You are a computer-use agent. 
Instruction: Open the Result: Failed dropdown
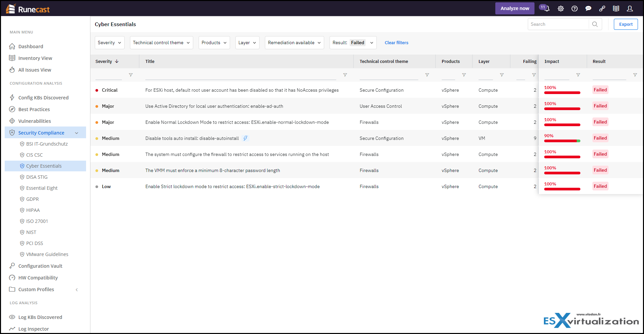(x=353, y=43)
